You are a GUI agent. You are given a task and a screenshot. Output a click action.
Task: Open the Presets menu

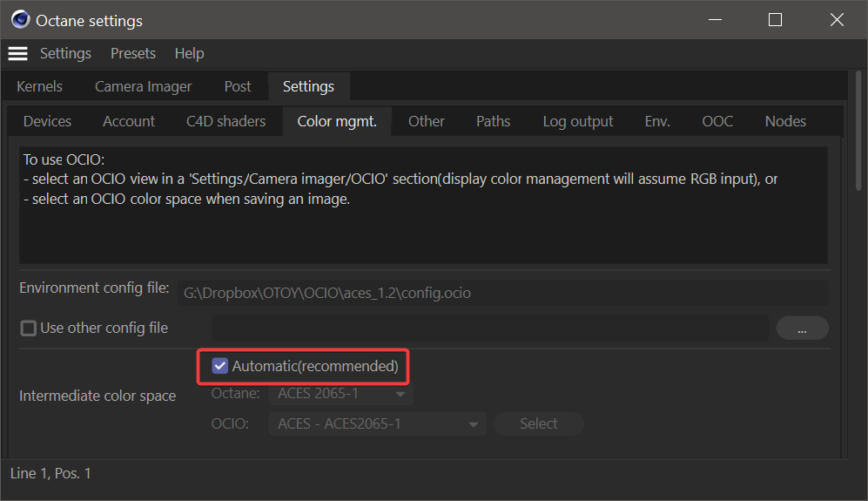tap(132, 53)
